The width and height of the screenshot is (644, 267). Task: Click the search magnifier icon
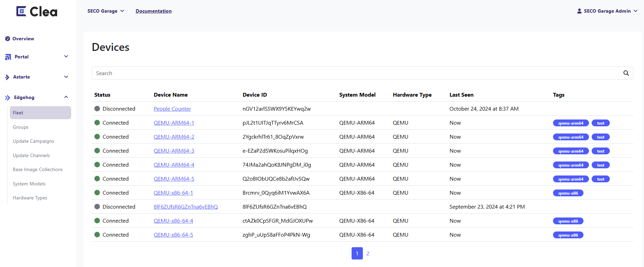626,73
